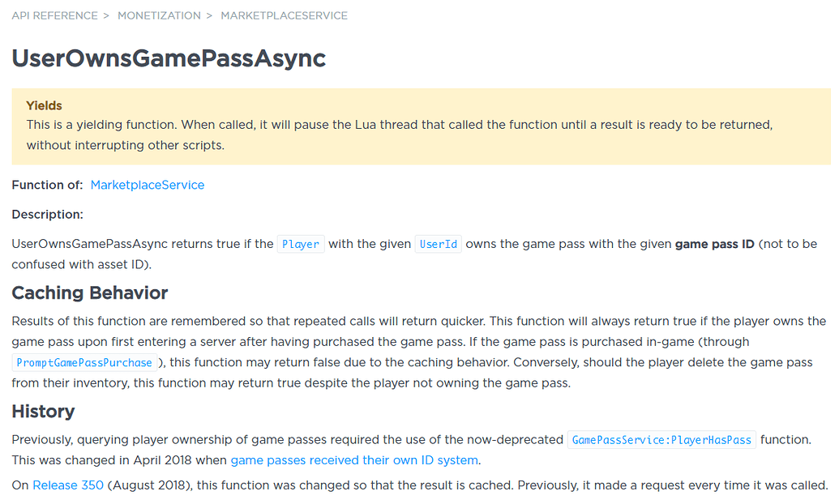
Task: Click the Description label
Action: (45, 214)
